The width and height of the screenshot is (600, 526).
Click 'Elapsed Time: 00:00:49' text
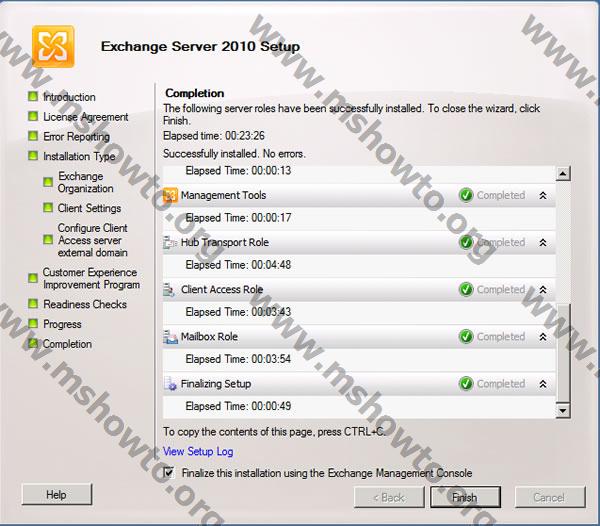tap(238, 406)
